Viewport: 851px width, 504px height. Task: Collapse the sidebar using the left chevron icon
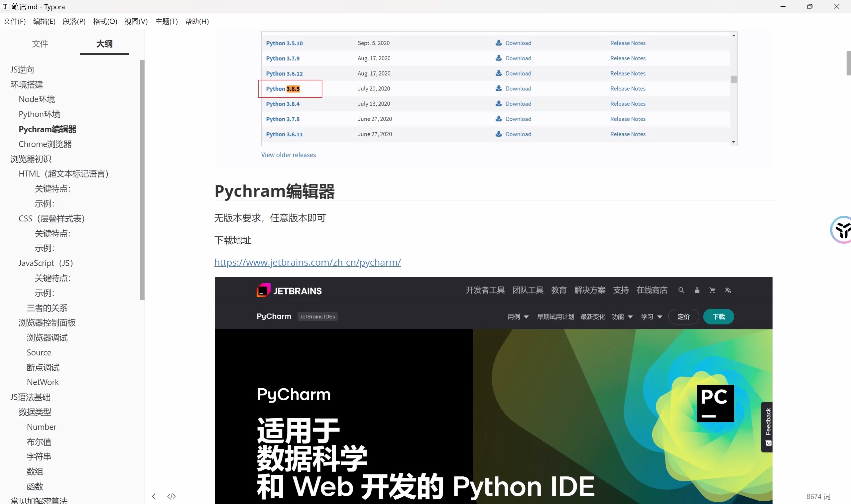click(x=154, y=496)
